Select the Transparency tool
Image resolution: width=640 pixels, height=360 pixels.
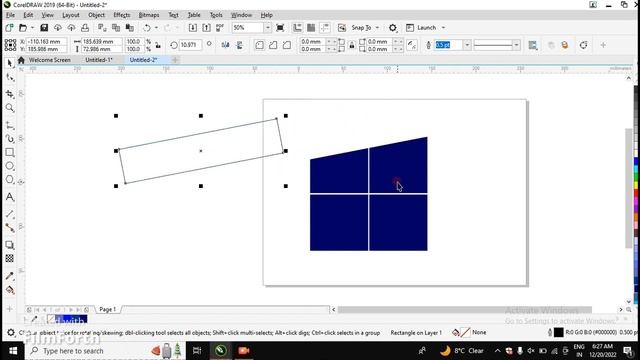click(10, 258)
